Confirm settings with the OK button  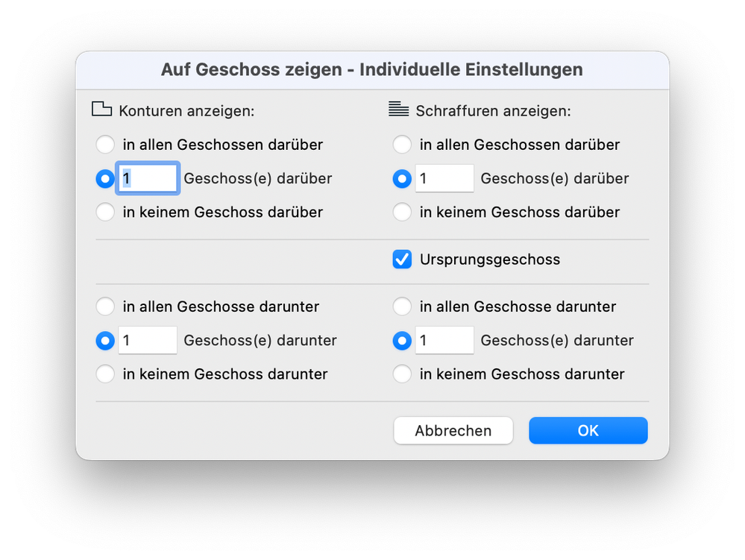tap(588, 431)
